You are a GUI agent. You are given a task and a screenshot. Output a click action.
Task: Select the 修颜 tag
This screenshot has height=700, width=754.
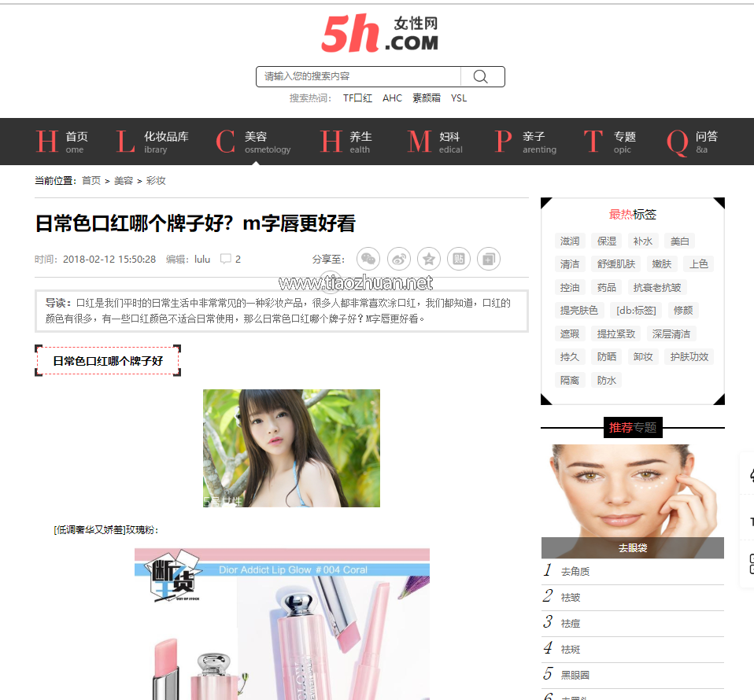[683, 311]
